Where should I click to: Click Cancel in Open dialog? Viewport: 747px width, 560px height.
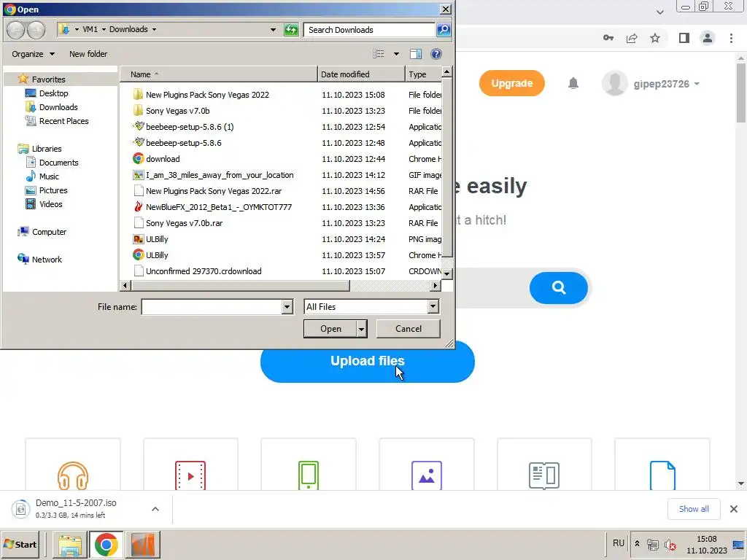[409, 329]
